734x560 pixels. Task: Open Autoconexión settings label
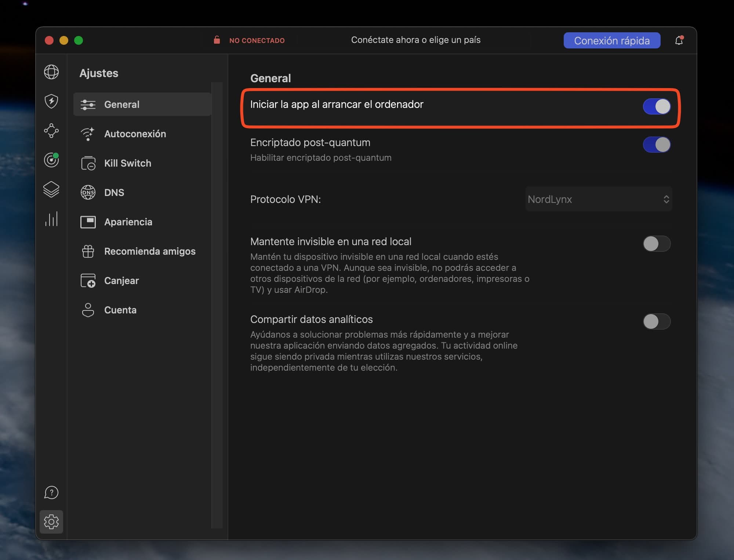coord(135,134)
